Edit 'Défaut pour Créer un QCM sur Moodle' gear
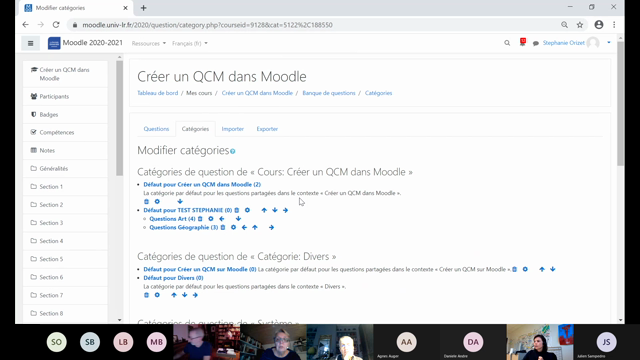Viewport: 640px width, 360px height. [x=525, y=269]
